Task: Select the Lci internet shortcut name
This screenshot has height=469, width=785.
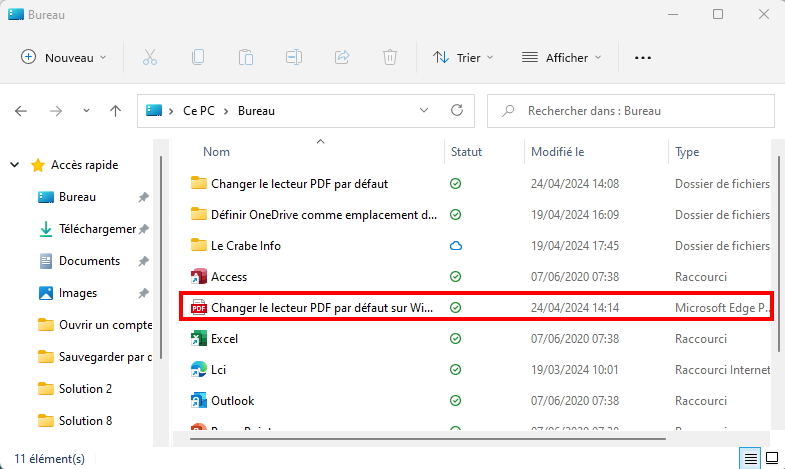Action: [218, 370]
